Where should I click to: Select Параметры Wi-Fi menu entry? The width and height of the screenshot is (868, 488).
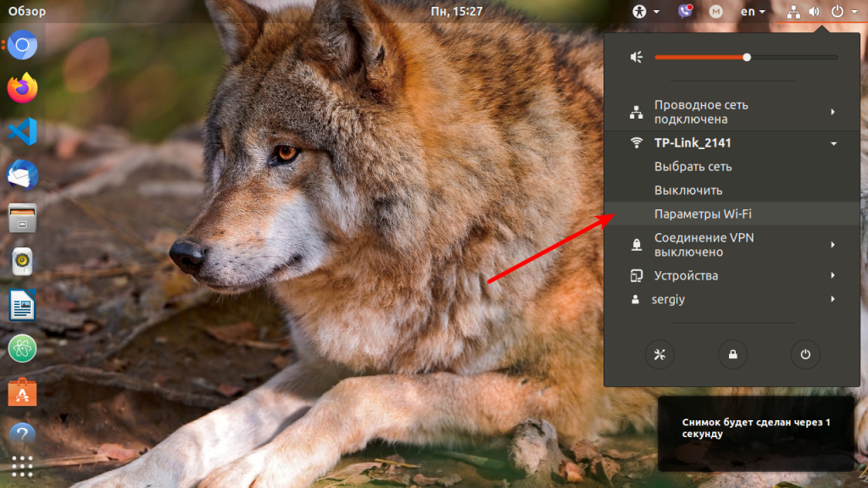[x=695, y=213]
